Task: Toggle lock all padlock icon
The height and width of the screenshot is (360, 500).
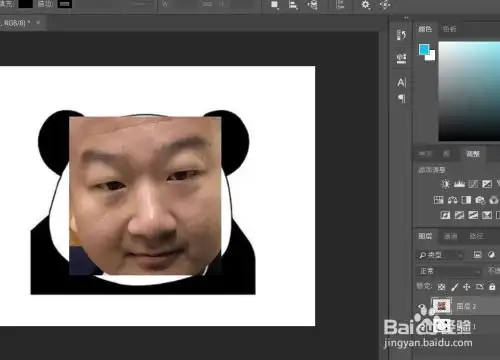Action: click(x=492, y=286)
